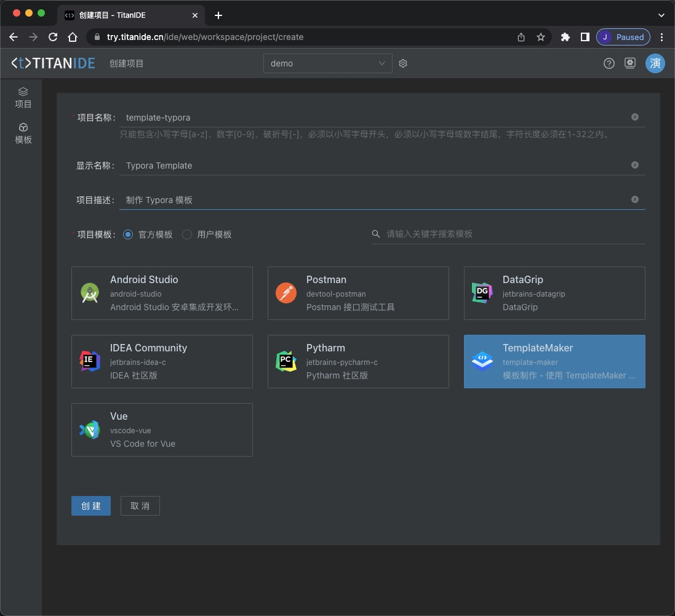The image size is (675, 616).
Task: Click the 取消 button
Action: click(140, 506)
